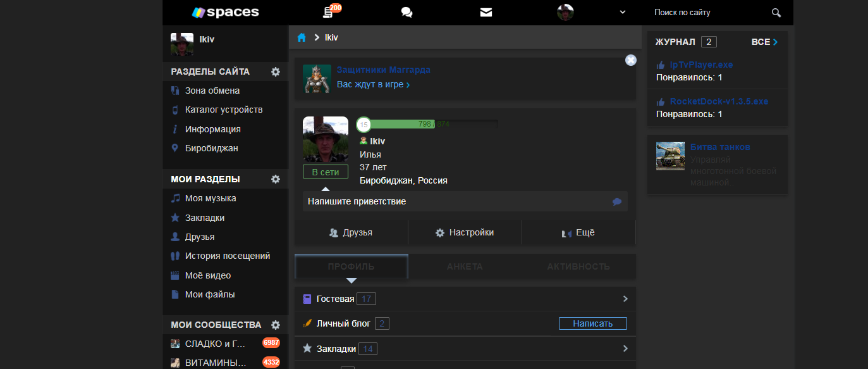The width and height of the screenshot is (868, 369).
Task: Click the Закладки star icon in sidebar
Action: [175, 217]
